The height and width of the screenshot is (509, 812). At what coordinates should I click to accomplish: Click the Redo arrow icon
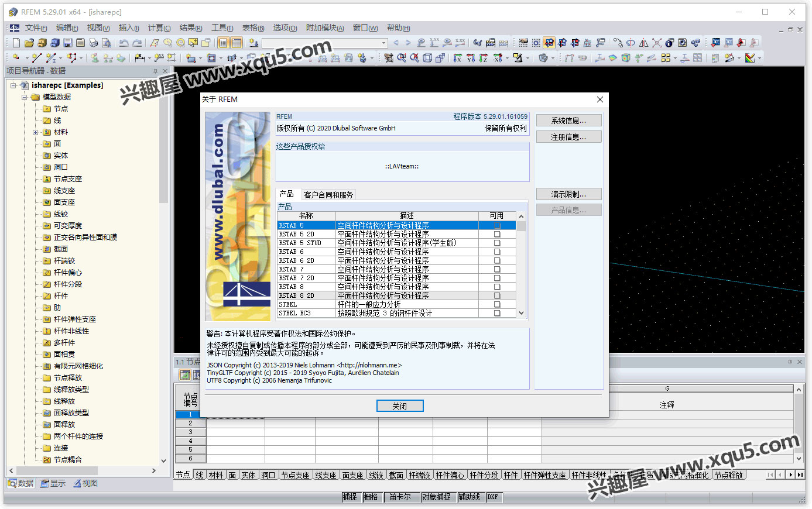[136, 43]
